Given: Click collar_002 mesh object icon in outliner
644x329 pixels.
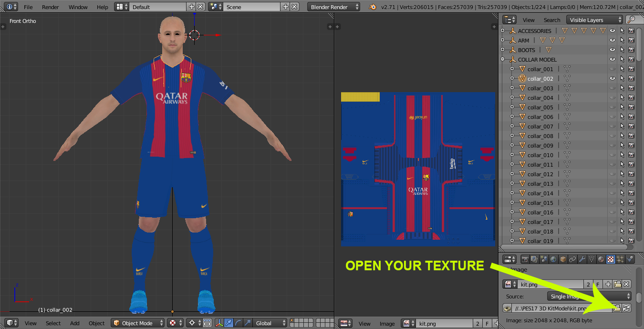Looking at the screenshot, I should coord(522,79).
